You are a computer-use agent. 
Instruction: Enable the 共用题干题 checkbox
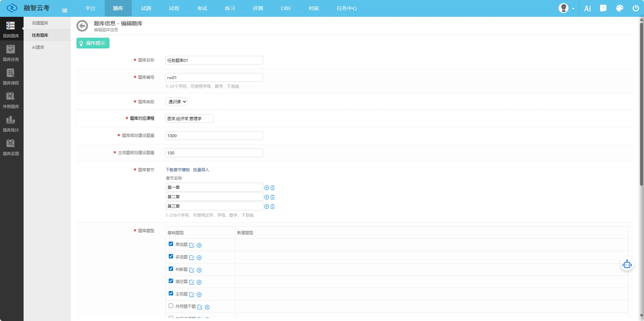pyautogui.click(x=171, y=306)
